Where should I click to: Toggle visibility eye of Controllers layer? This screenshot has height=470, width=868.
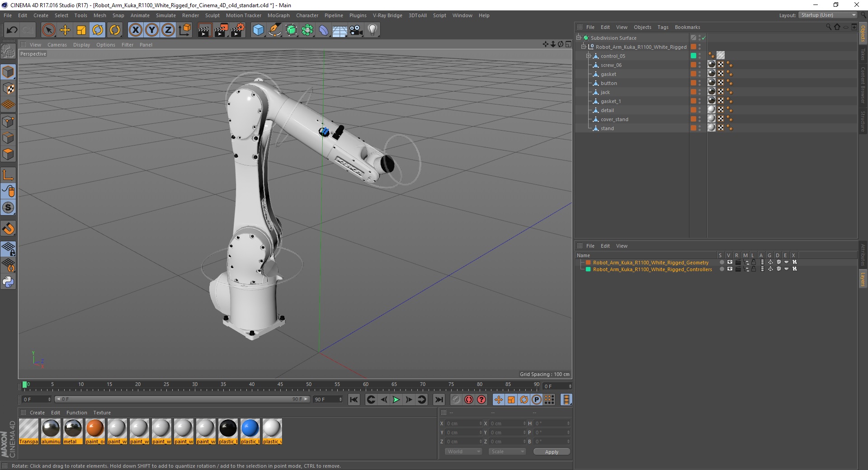(x=730, y=269)
